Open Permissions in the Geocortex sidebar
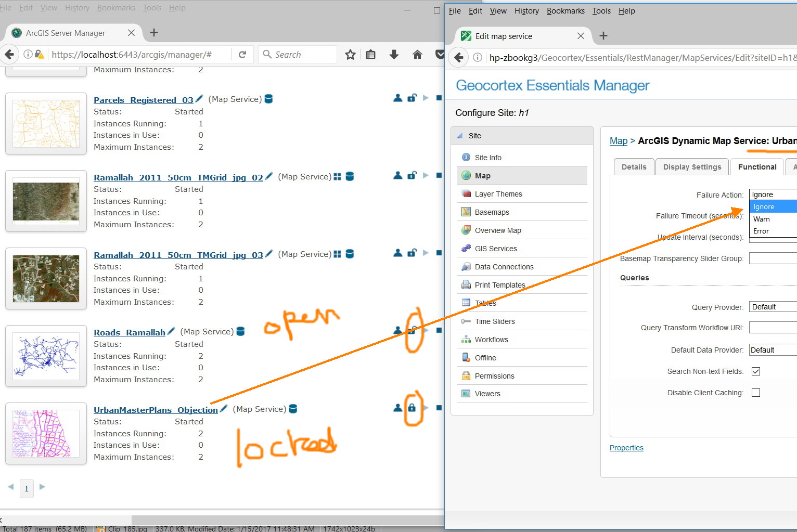The width and height of the screenshot is (797, 532). pyautogui.click(x=522, y=376)
